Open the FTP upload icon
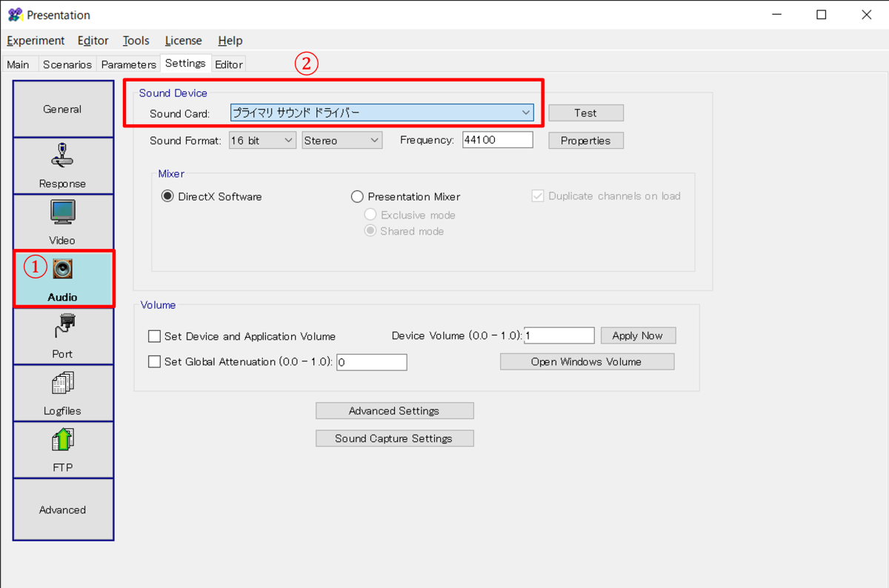The image size is (889, 588). pos(63,440)
